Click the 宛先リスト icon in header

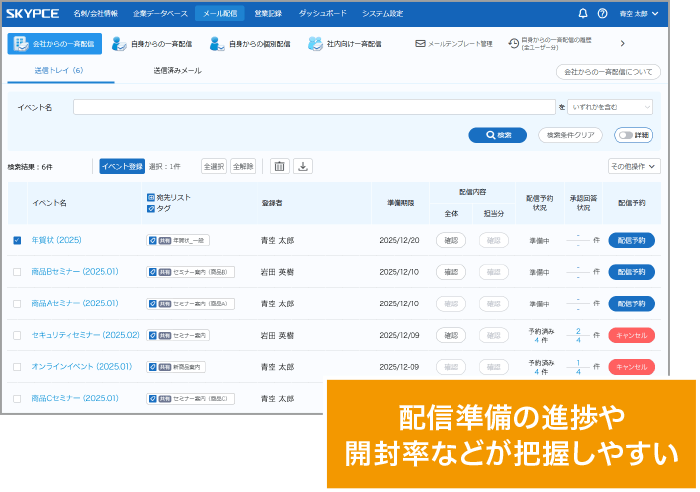[151, 197]
